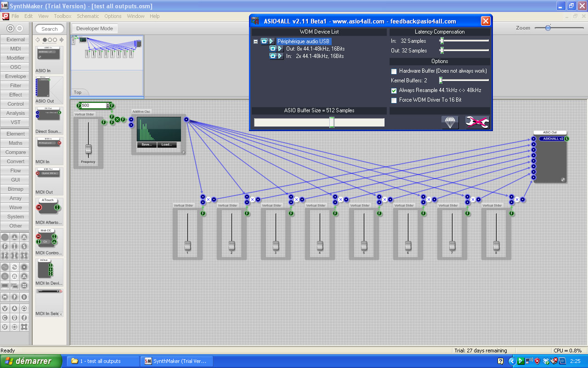588x368 pixels.
Task: Open the Window menu
Action: 136,16
